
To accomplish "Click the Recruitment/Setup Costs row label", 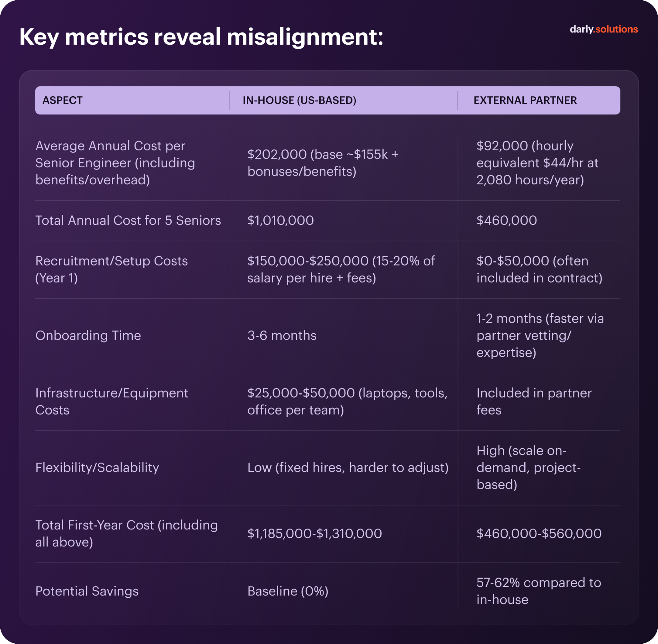I will click(x=111, y=270).
